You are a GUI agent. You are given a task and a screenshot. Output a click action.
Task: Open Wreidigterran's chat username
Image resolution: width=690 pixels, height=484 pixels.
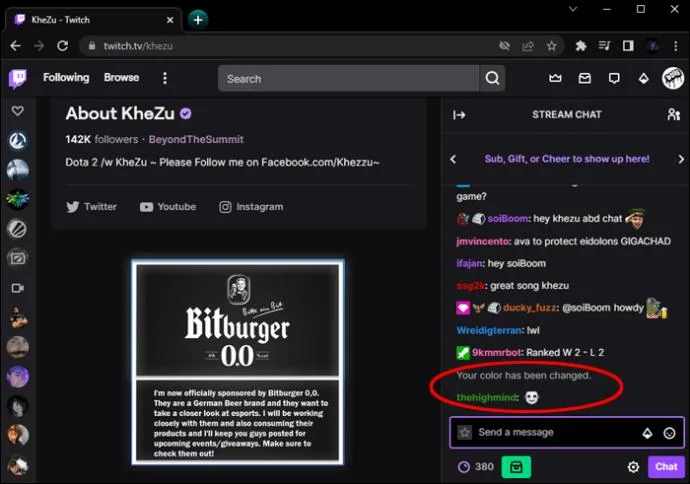488,330
